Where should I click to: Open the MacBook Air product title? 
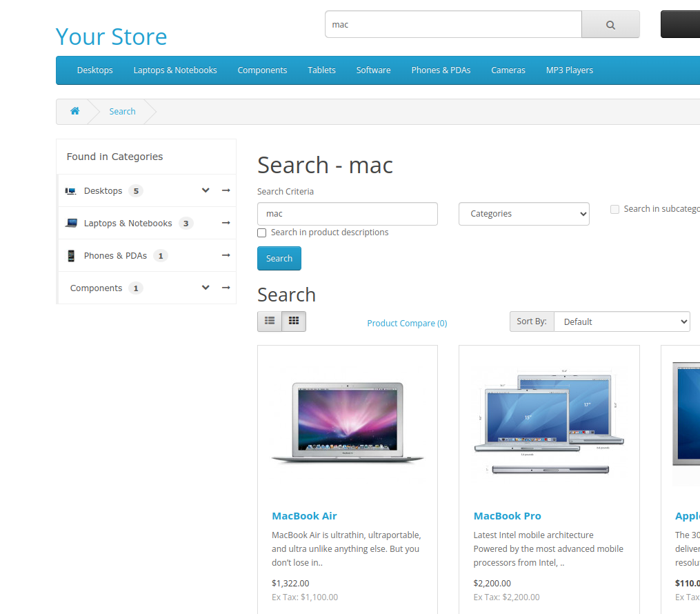(304, 516)
